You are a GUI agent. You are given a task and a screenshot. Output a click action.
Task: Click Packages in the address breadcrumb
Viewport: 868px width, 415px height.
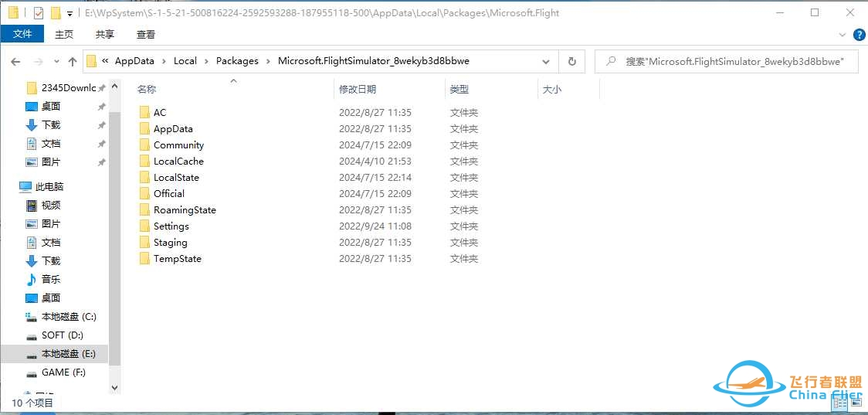coord(237,61)
